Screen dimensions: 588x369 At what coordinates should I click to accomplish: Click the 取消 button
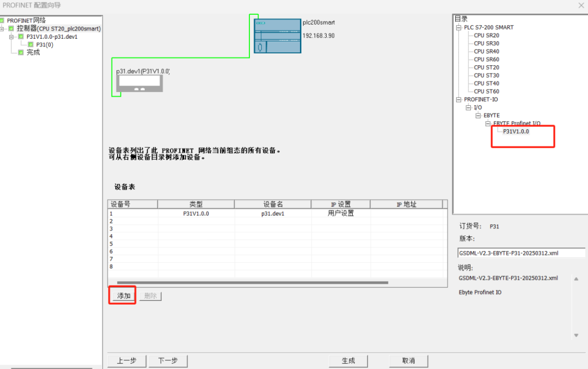click(408, 361)
